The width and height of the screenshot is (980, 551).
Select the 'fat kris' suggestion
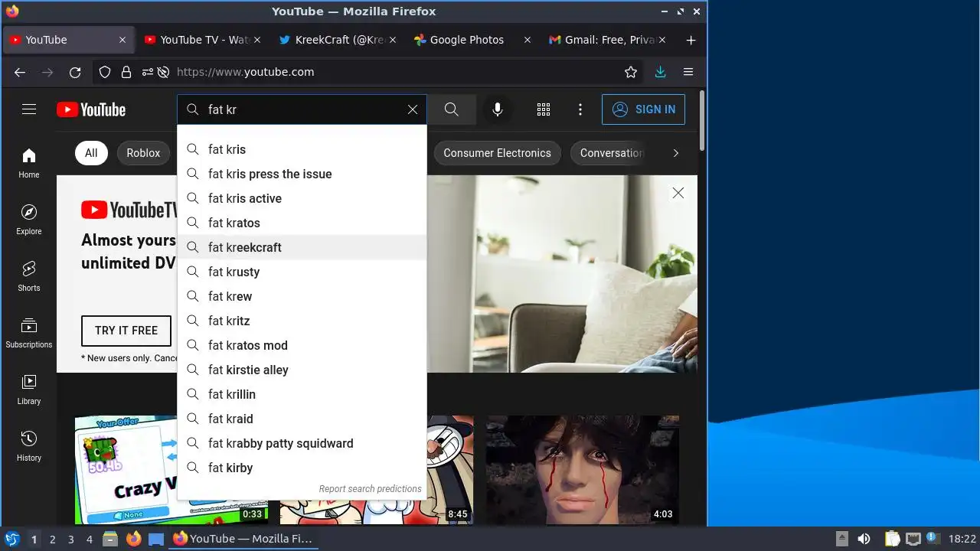(x=302, y=149)
